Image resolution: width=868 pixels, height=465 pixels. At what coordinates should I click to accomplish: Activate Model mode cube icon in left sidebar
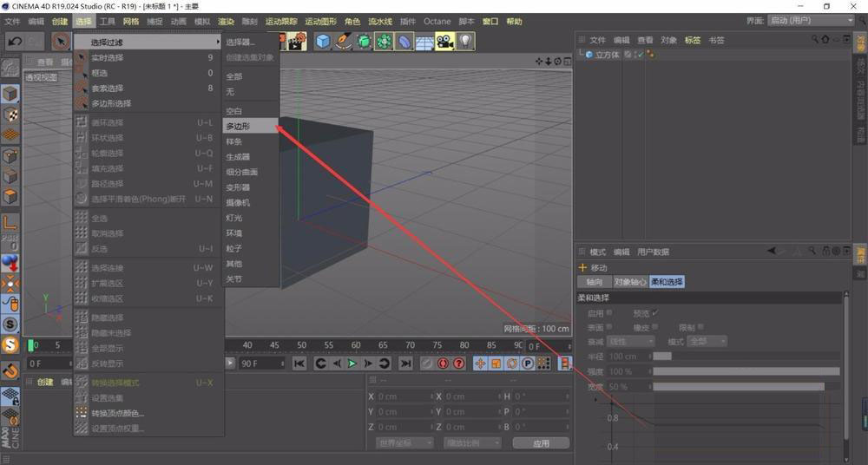click(10, 94)
